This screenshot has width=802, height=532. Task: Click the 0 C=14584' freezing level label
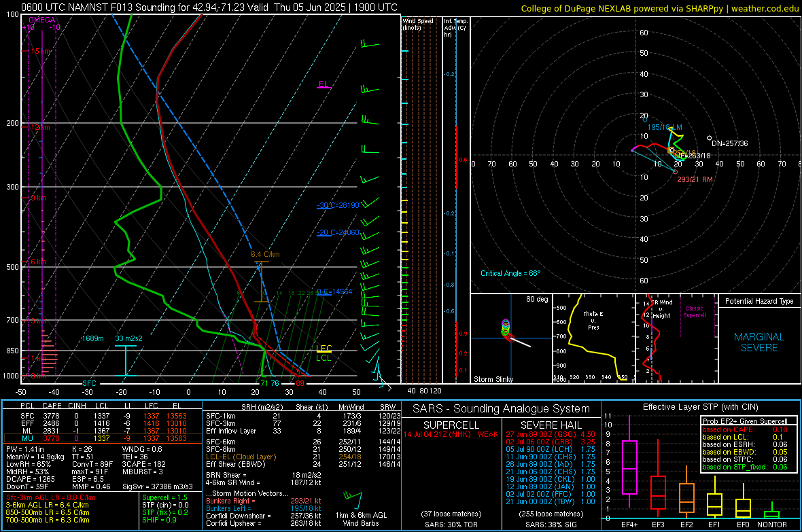point(334,291)
